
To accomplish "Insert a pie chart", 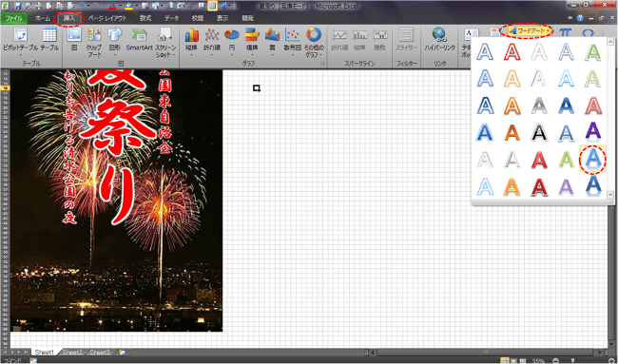I will pos(232,42).
